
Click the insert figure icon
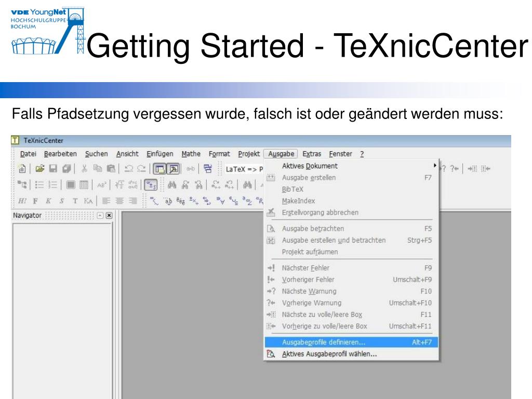pyautogui.click(x=71, y=184)
